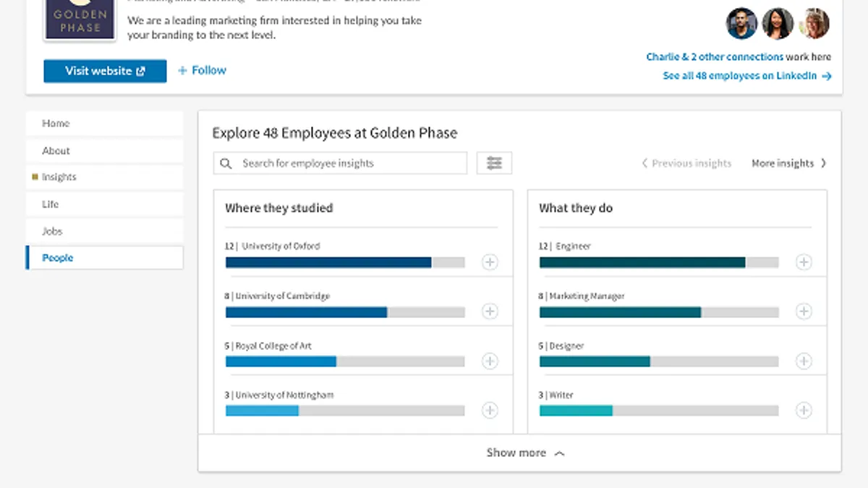
Task: Add Marketing Manager using its plus icon
Action: [804, 312]
